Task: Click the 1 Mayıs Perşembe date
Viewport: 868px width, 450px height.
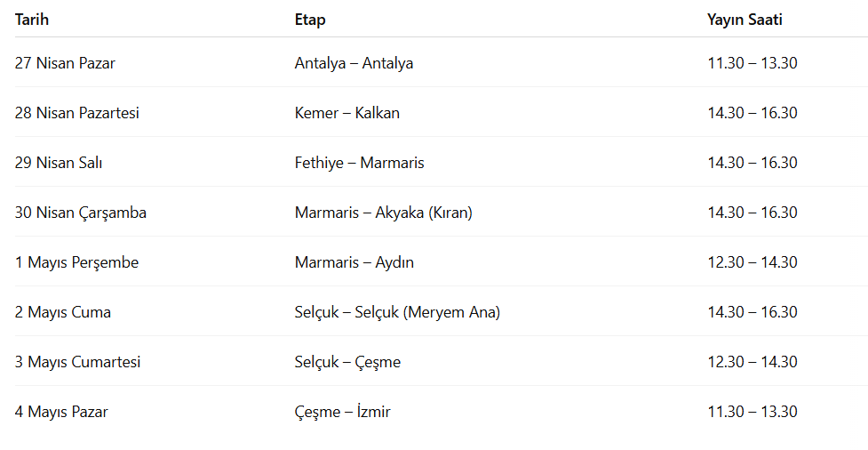Action: (x=76, y=262)
